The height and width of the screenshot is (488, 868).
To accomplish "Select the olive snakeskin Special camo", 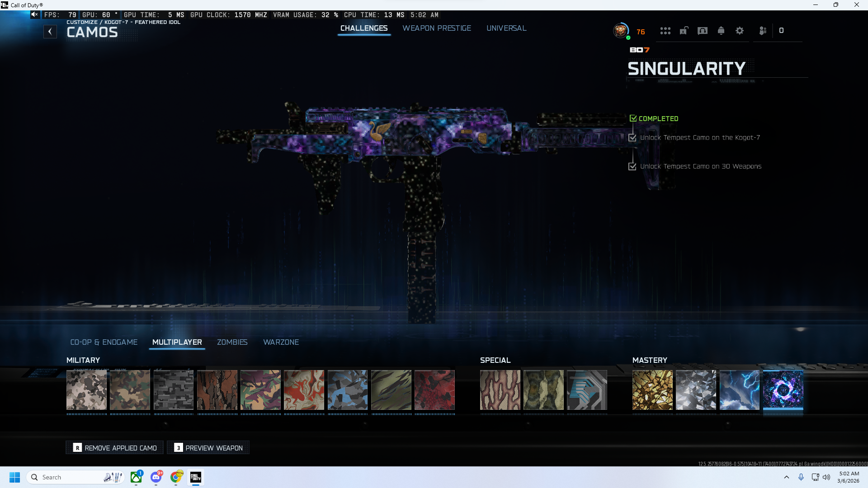I will 544,390.
